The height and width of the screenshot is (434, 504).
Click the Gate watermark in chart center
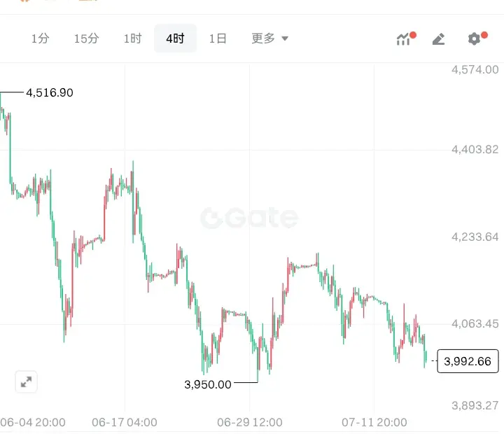pyautogui.click(x=249, y=218)
